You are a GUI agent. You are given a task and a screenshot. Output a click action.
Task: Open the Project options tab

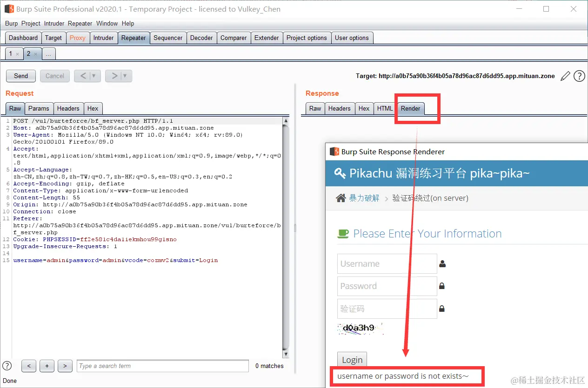click(x=307, y=38)
